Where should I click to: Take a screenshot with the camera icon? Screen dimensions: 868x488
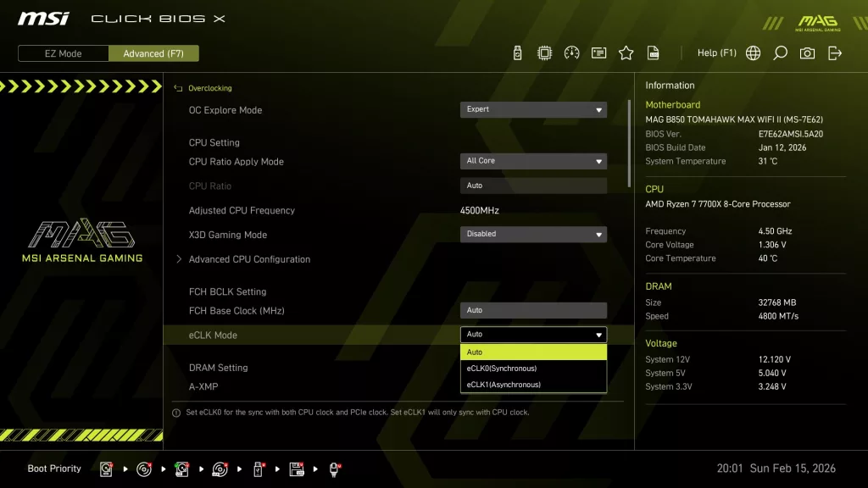point(807,53)
